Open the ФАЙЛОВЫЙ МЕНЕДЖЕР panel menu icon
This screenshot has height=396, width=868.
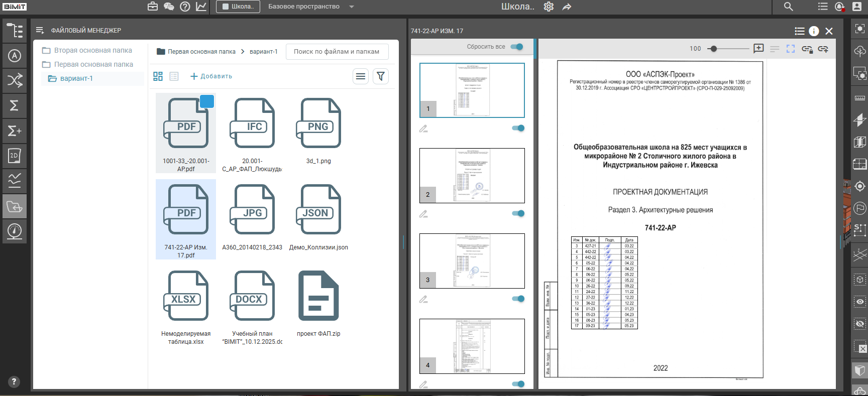tap(40, 31)
